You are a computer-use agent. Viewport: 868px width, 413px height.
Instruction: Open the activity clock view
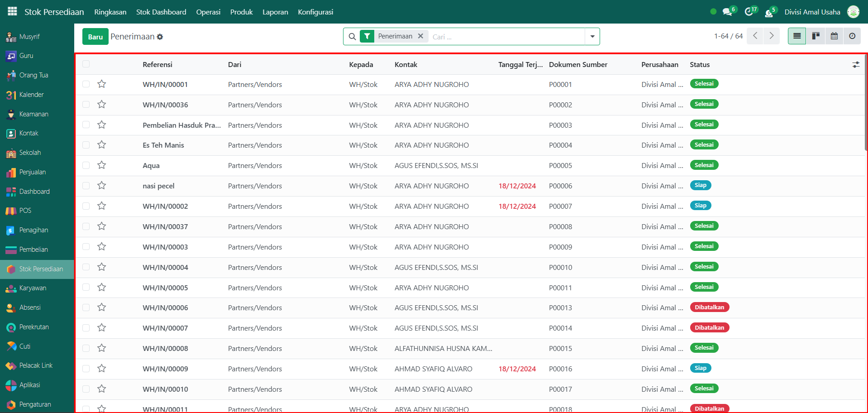tap(852, 36)
